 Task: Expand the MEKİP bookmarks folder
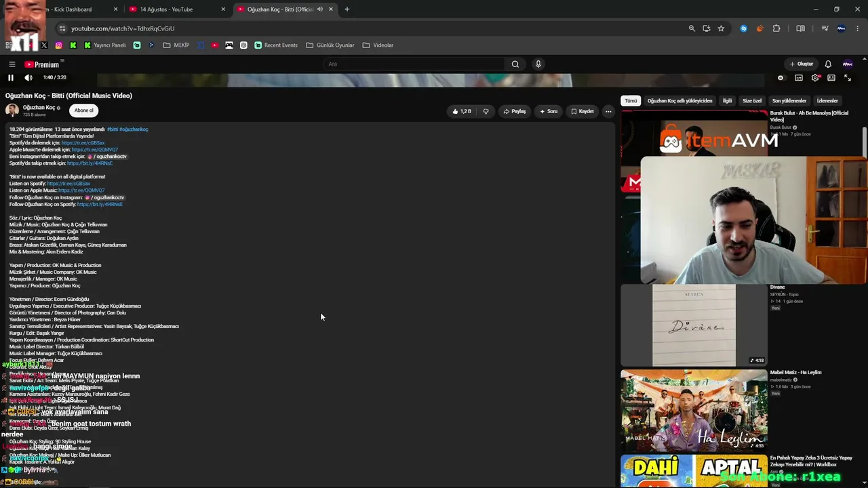pyautogui.click(x=176, y=45)
